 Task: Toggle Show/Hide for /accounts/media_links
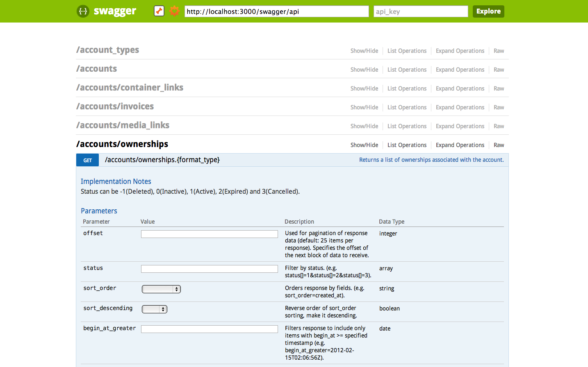click(364, 126)
